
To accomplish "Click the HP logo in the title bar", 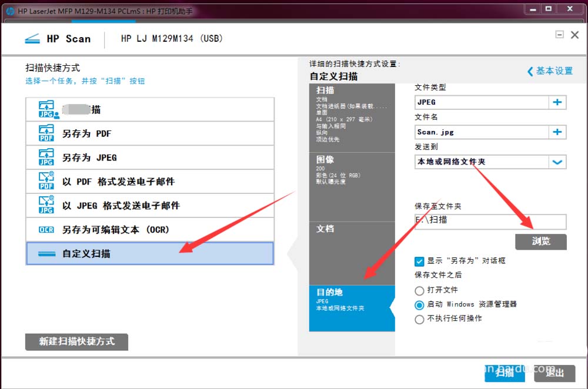I will pyautogui.click(x=10, y=11).
